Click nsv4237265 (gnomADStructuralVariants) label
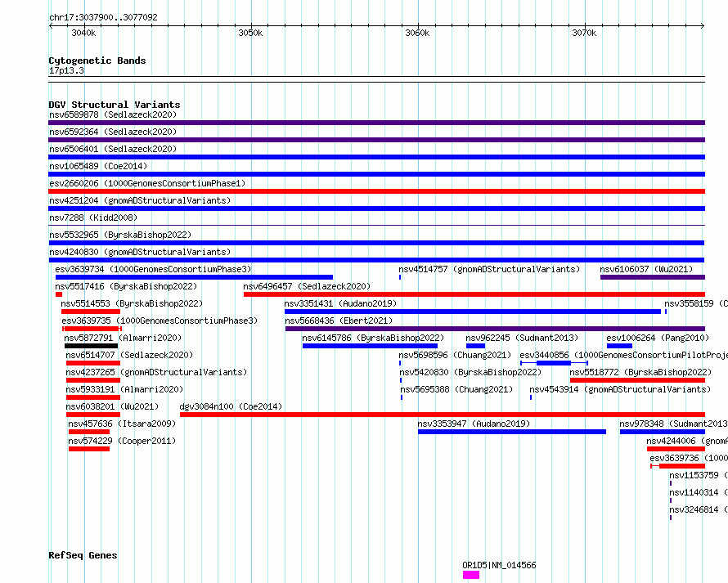Image resolution: width=728 pixels, height=583 pixels. pos(156,372)
